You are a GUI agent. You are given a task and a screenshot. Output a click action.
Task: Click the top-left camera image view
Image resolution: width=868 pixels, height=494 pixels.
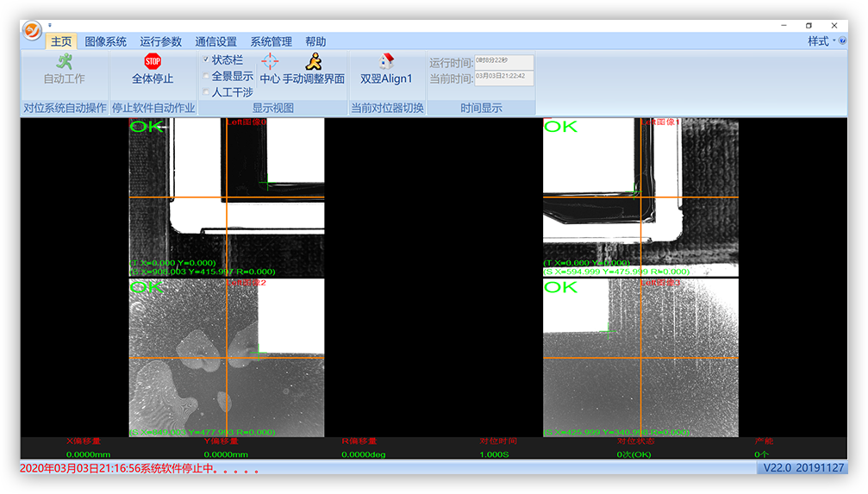[227, 197]
